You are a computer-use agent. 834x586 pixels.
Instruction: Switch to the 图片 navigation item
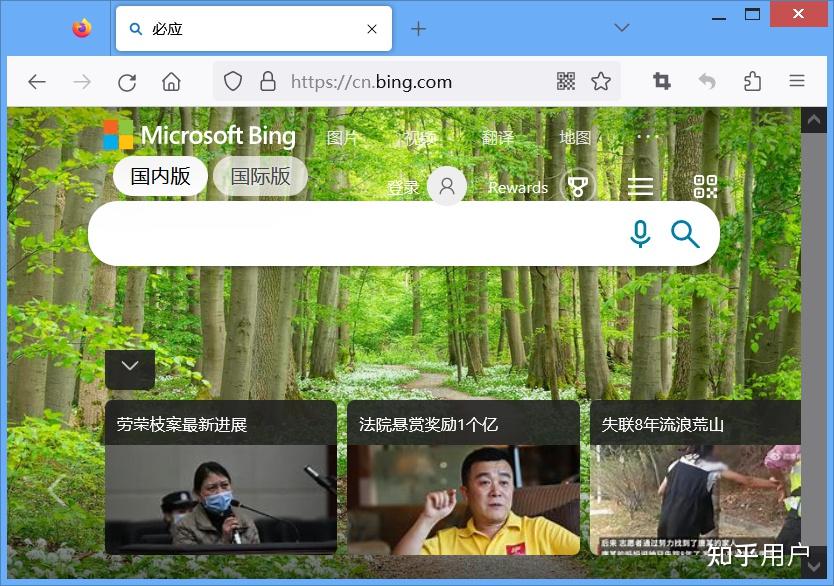click(343, 138)
